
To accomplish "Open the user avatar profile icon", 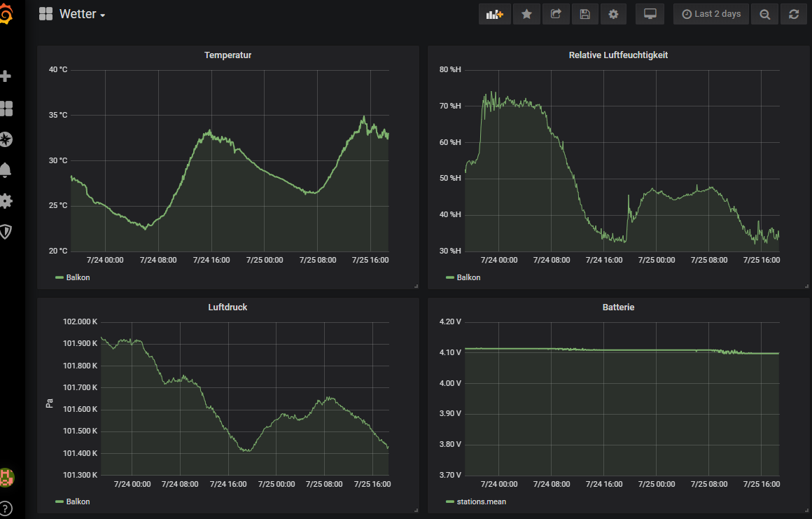I will (6, 477).
